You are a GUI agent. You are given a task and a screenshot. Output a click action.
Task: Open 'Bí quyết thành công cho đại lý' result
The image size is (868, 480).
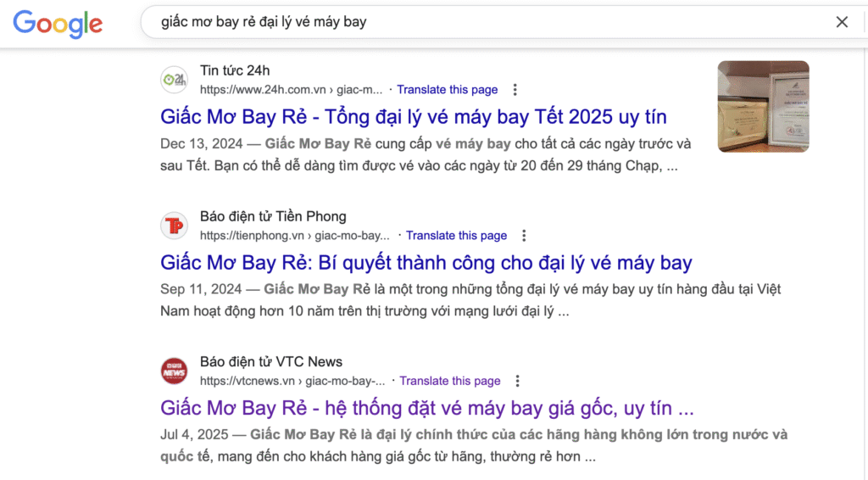426,262
